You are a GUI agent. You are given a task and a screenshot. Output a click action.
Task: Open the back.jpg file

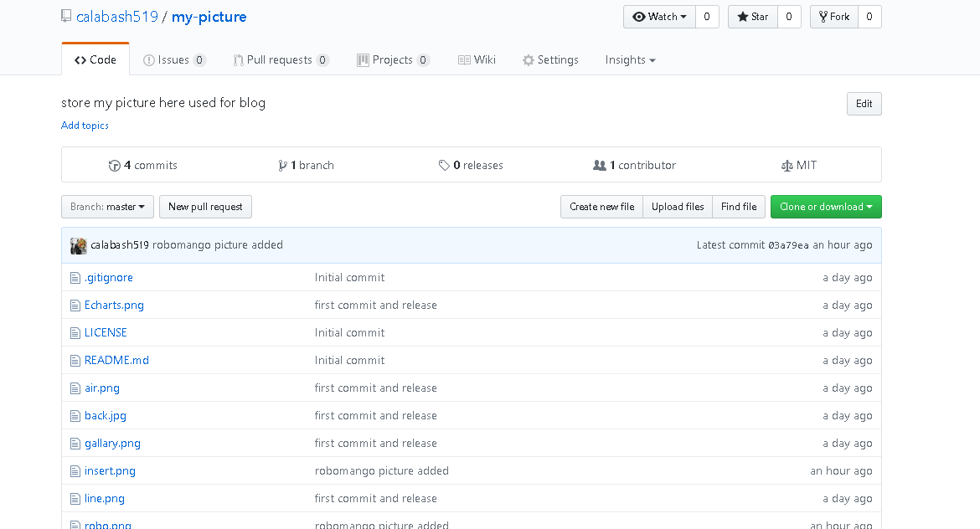[x=106, y=416]
